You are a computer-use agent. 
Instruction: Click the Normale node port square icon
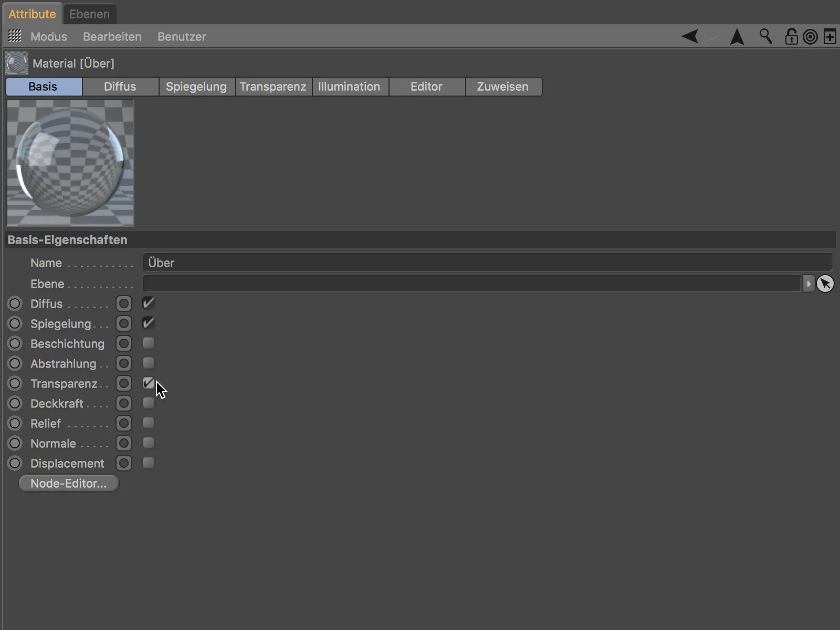[124, 443]
